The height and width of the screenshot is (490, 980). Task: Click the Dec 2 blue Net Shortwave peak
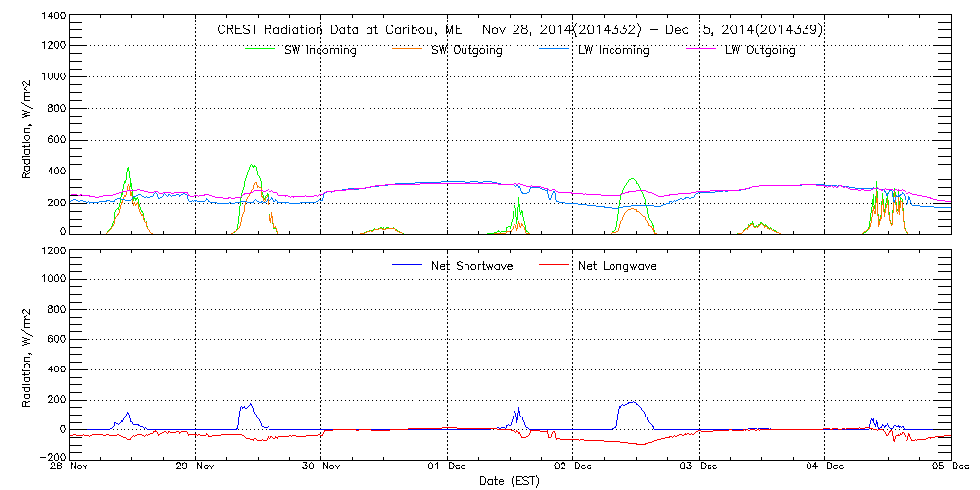tap(632, 402)
